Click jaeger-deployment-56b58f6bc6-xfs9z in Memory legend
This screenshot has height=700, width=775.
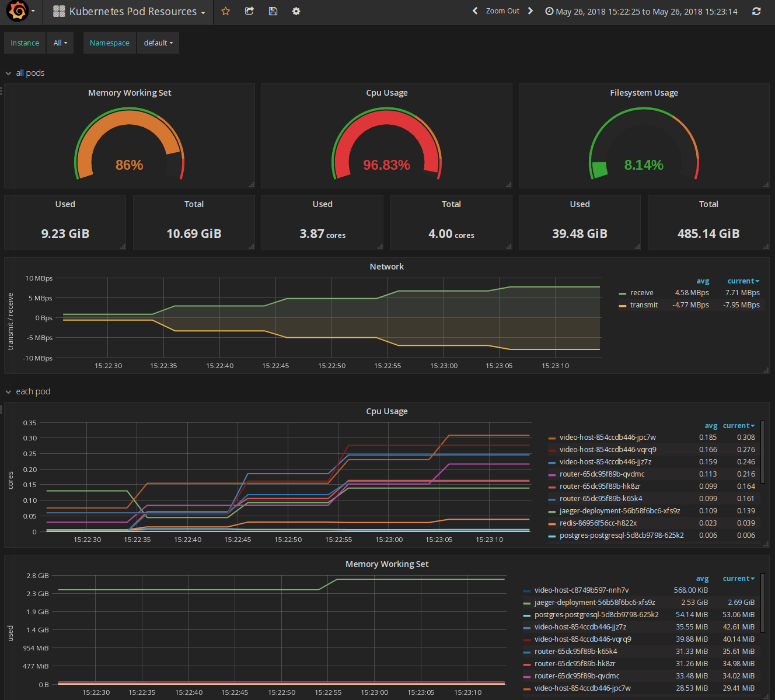[x=595, y=603]
